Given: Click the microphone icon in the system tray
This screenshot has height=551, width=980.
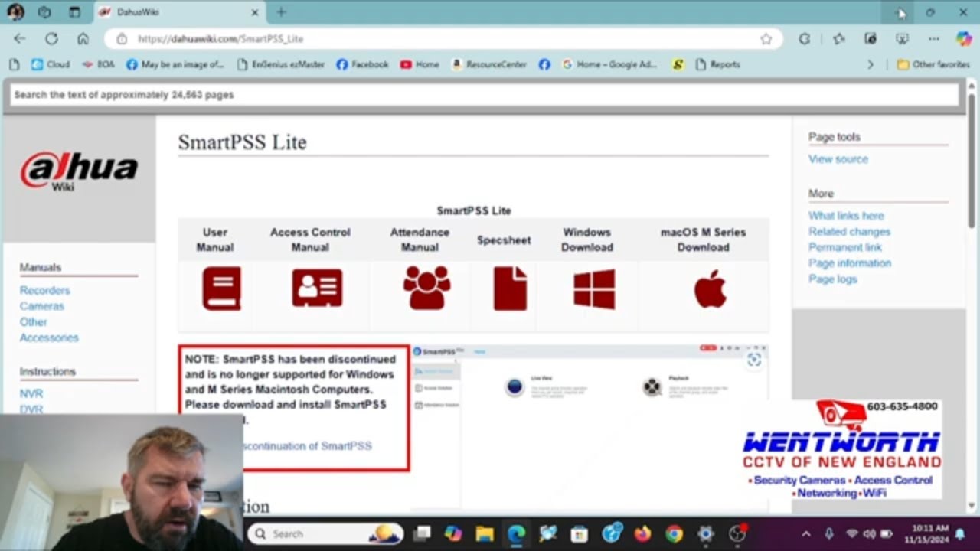Looking at the screenshot, I should pos(829,533).
